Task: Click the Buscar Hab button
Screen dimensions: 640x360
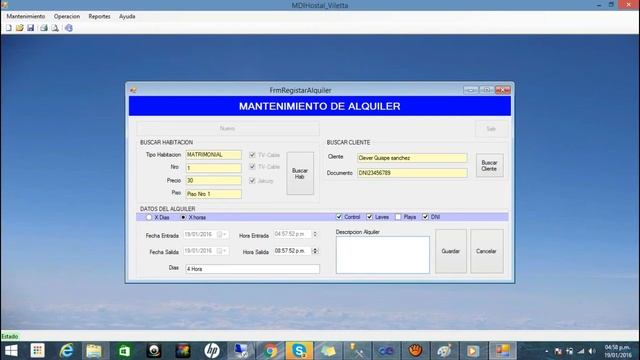Action: [300, 173]
